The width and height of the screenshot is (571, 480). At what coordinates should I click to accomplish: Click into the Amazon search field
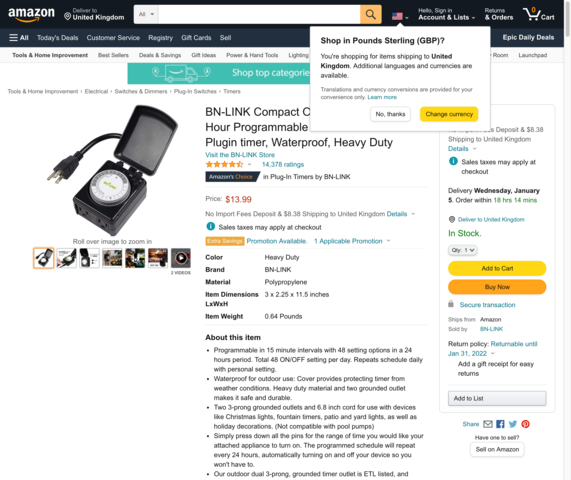(259, 14)
